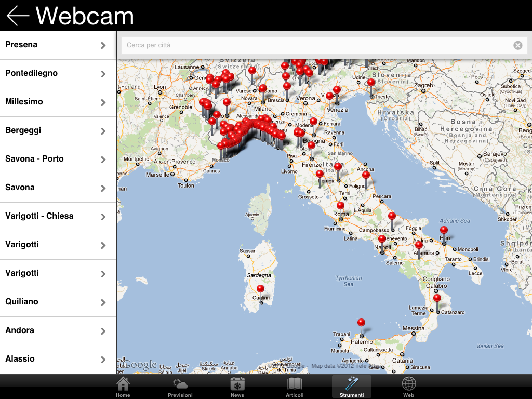Expand the Pontedilegno row chevron
This screenshot has height=399, width=532.
tap(103, 74)
